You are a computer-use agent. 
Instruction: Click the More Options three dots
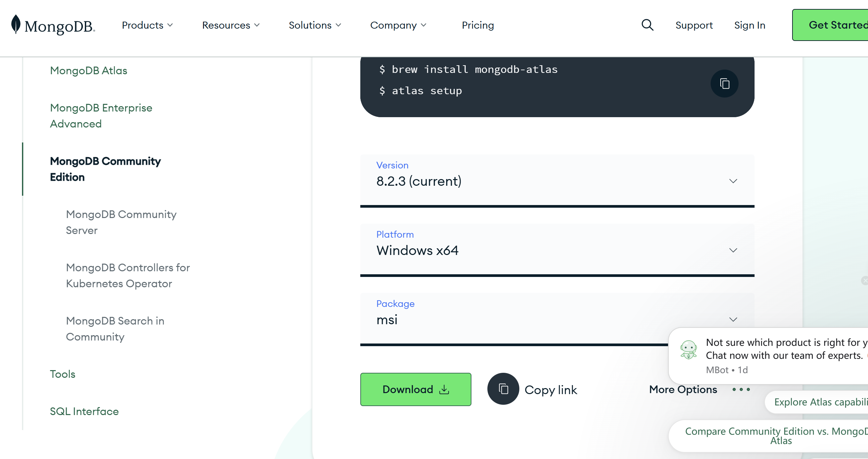click(x=741, y=389)
